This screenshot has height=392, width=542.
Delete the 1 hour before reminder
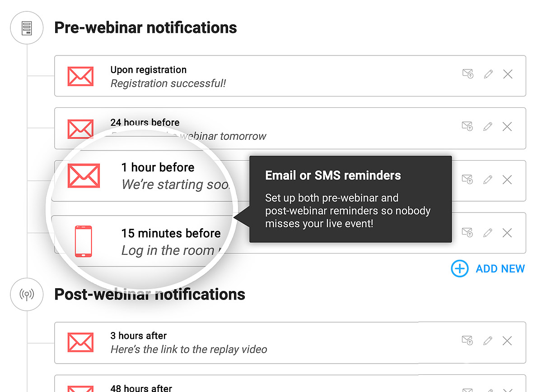508,180
